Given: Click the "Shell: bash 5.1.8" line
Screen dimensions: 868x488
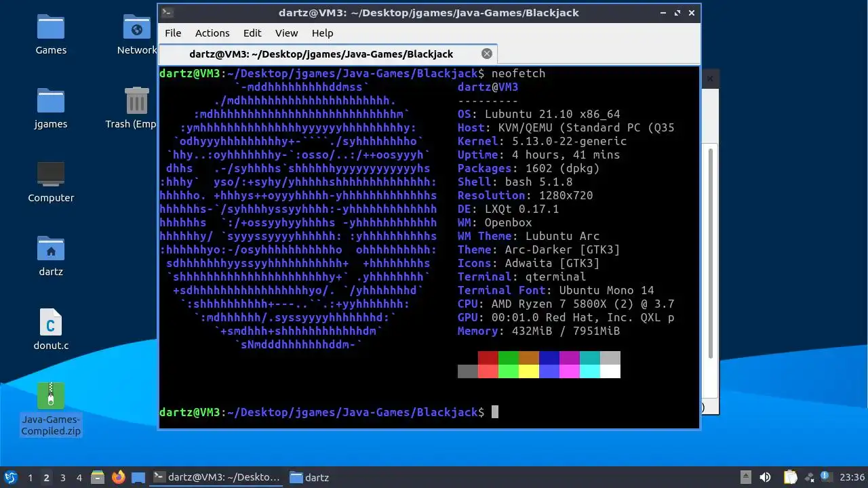Looking at the screenshot, I should (x=515, y=182).
